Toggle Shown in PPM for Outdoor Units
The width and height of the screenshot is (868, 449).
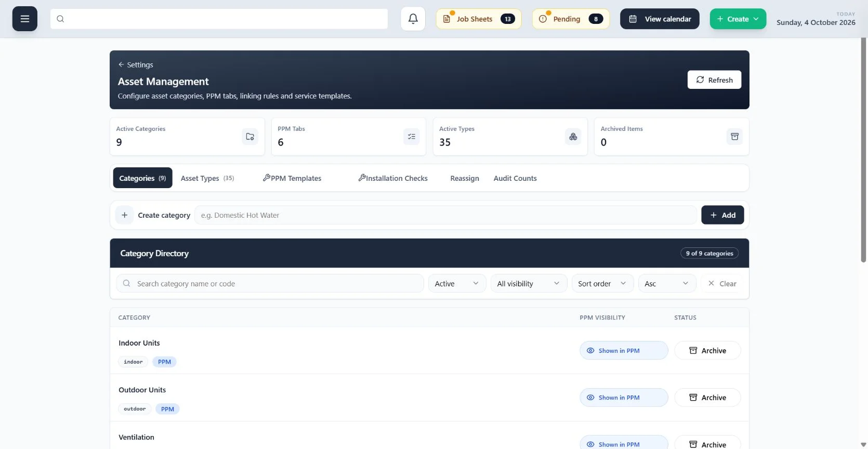(624, 398)
